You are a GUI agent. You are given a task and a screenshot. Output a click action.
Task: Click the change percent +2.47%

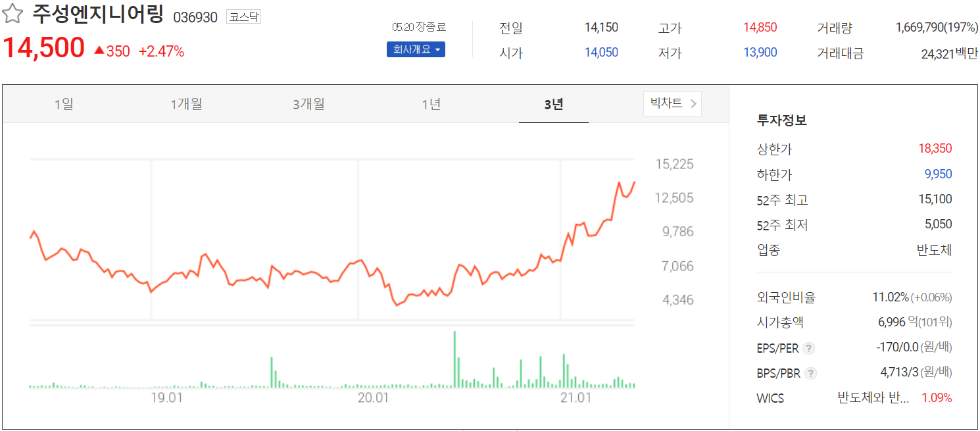161,51
